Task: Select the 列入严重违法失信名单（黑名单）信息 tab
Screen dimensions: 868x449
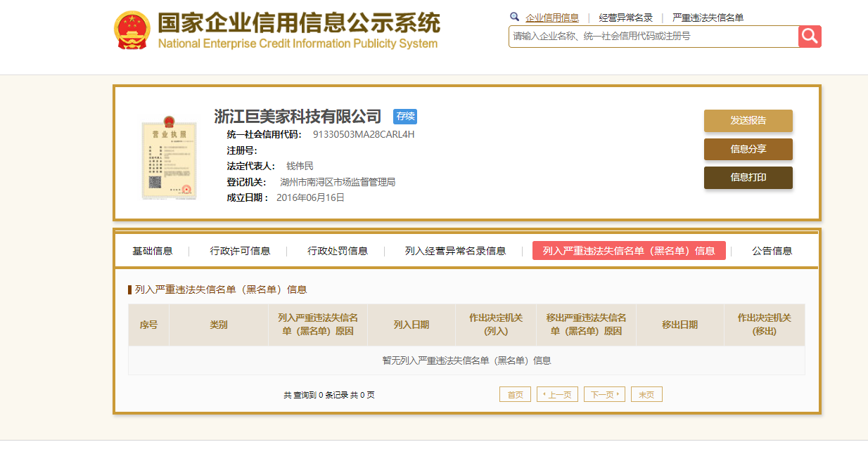Action: [629, 251]
